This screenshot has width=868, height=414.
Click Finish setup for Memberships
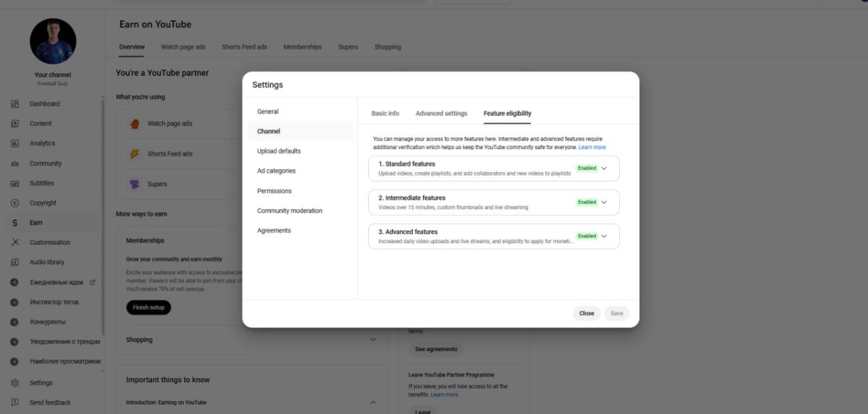pos(148,308)
